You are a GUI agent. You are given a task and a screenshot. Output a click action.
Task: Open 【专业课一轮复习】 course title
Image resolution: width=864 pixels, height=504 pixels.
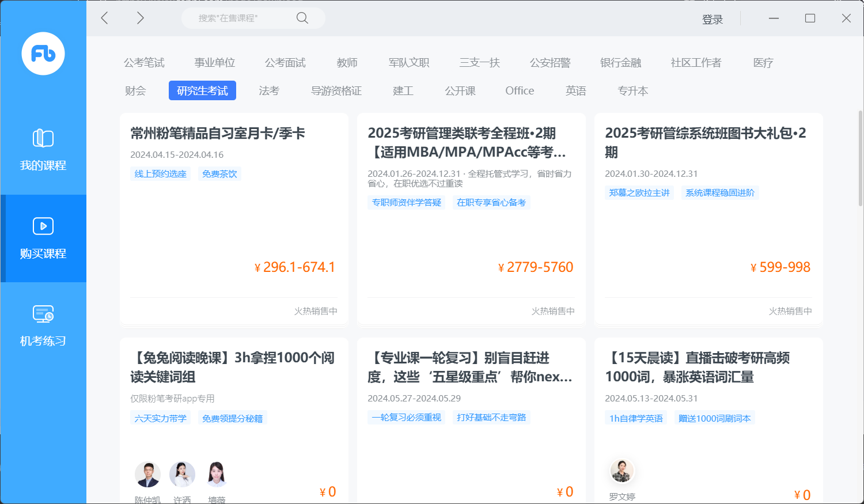[470, 367]
